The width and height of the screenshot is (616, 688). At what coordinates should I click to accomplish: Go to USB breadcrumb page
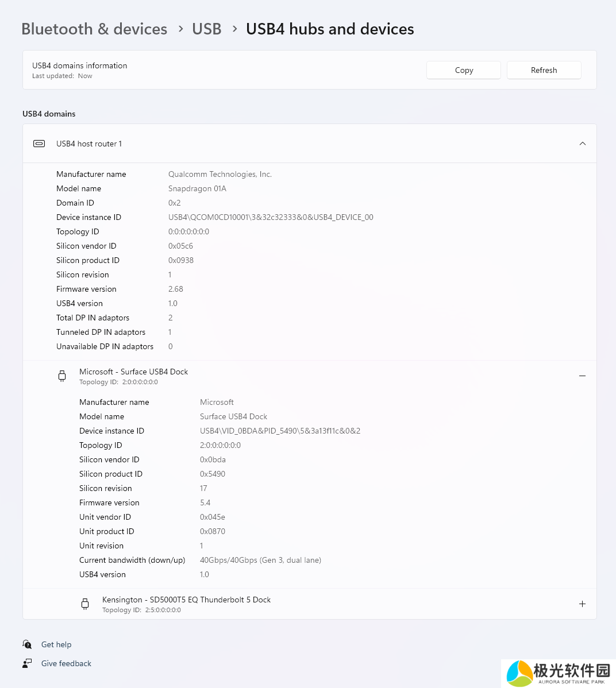pos(207,29)
